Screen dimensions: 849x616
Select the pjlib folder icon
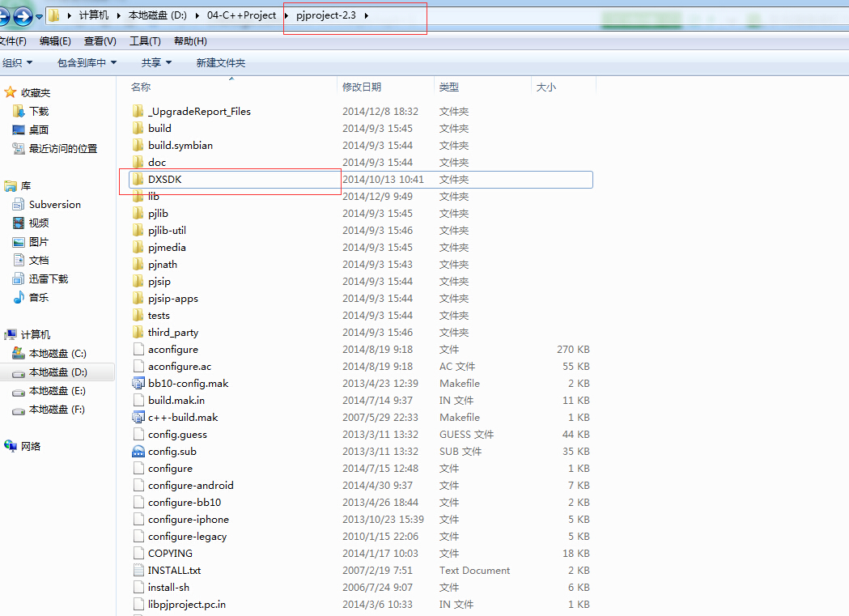point(138,213)
